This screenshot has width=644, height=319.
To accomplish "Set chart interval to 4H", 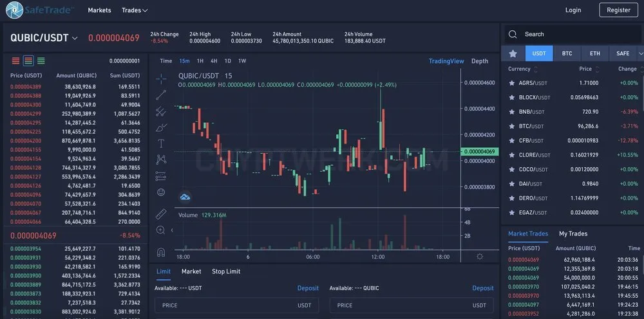I will (214, 60).
